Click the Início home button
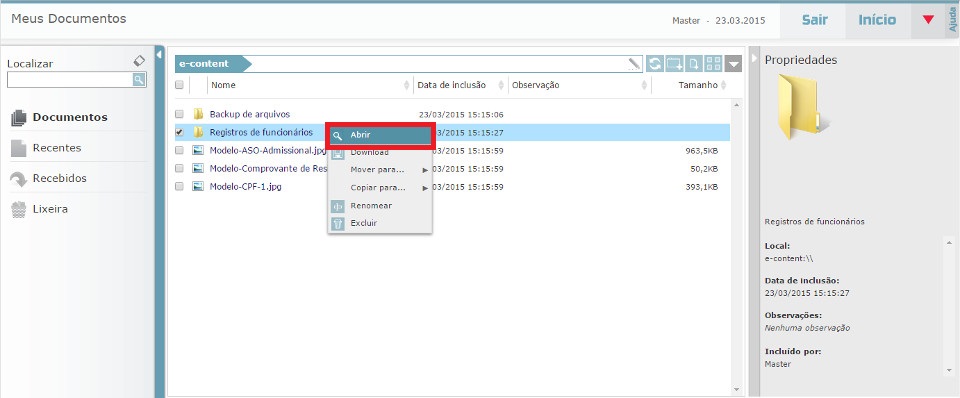The width and height of the screenshot is (960, 398). 877,20
